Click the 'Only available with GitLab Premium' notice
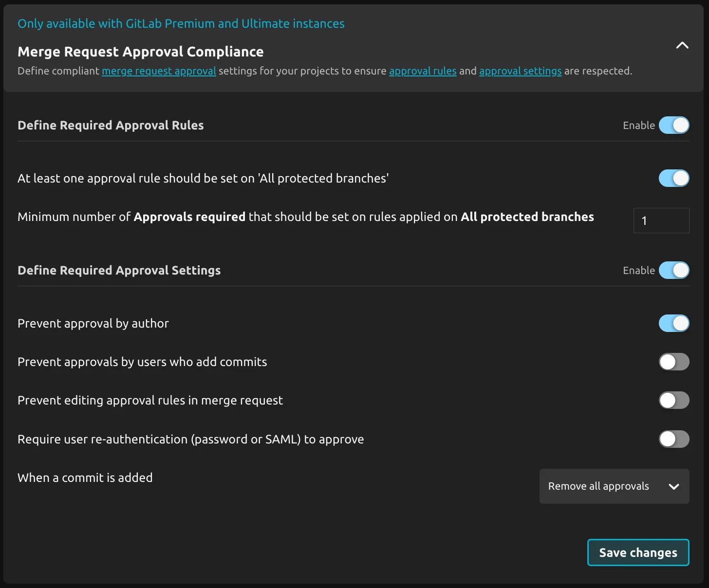This screenshot has height=588, width=709. tap(181, 23)
